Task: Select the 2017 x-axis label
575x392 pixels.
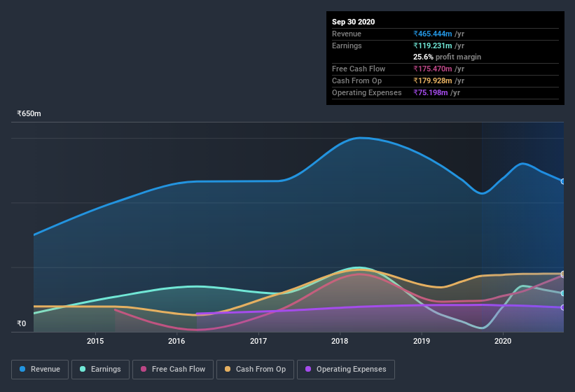Action: (x=258, y=341)
